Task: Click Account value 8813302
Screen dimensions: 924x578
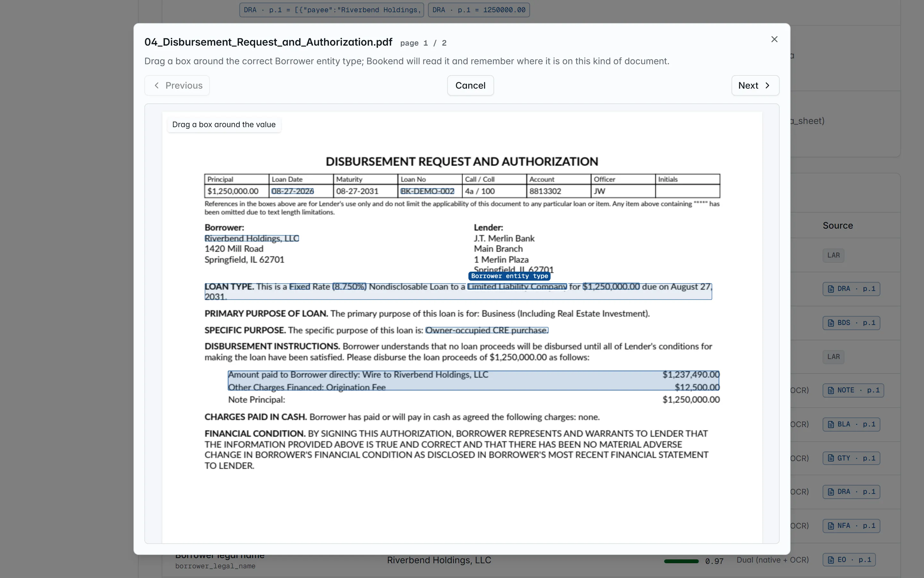Action: [x=545, y=191]
